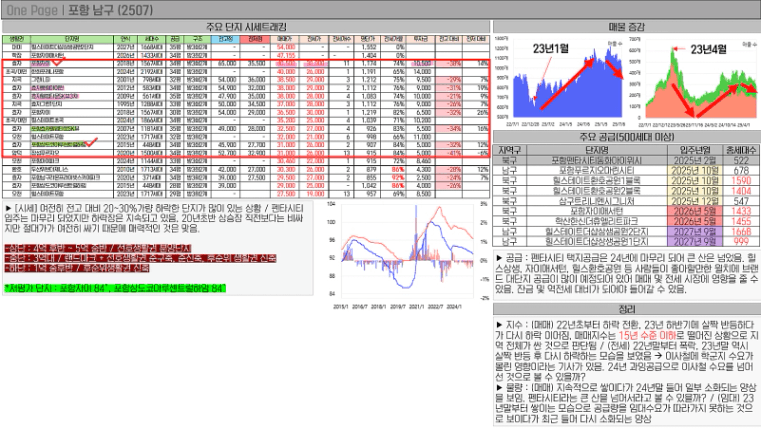
Task: Open the red and blue index line chart
Action: (x=408, y=255)
